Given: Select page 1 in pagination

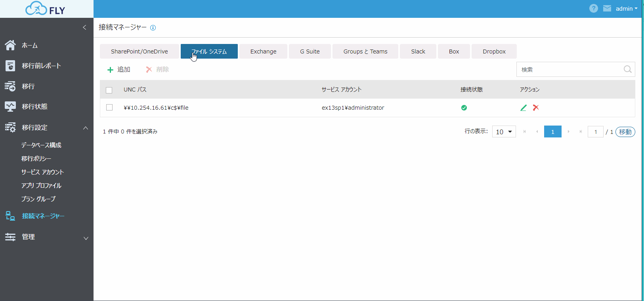Looking at the screenshot, I should click(553, 131).
